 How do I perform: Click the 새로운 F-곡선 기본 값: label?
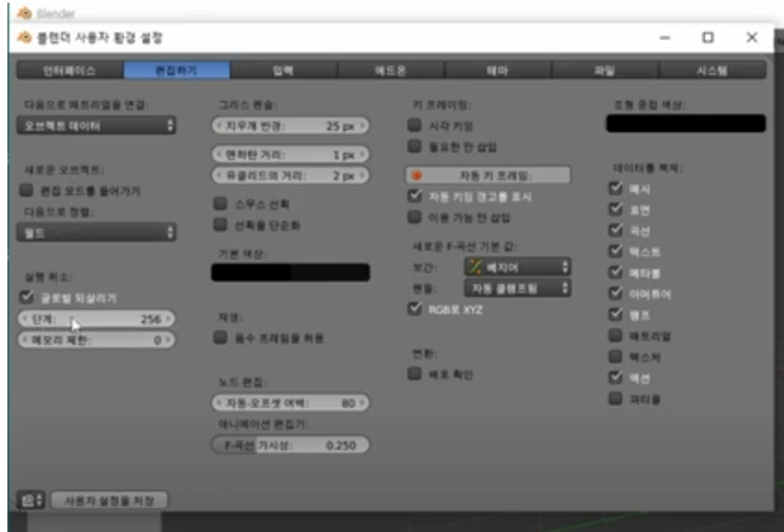(465, 246)
